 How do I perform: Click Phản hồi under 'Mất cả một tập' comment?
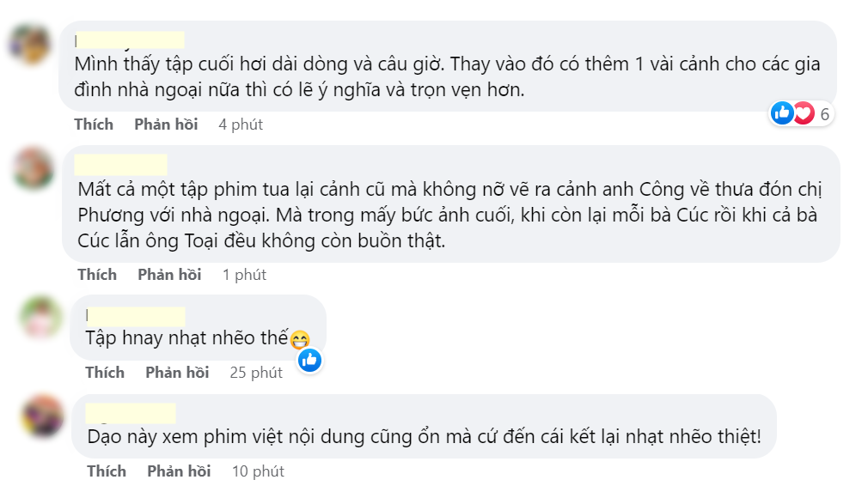(169, 275)
